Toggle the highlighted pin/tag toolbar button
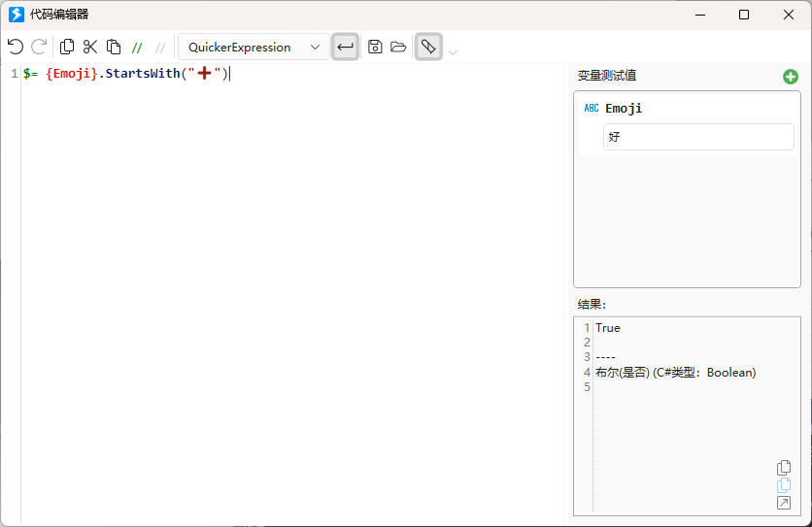This screenshot has width=812, height=527. click(428, 48)
